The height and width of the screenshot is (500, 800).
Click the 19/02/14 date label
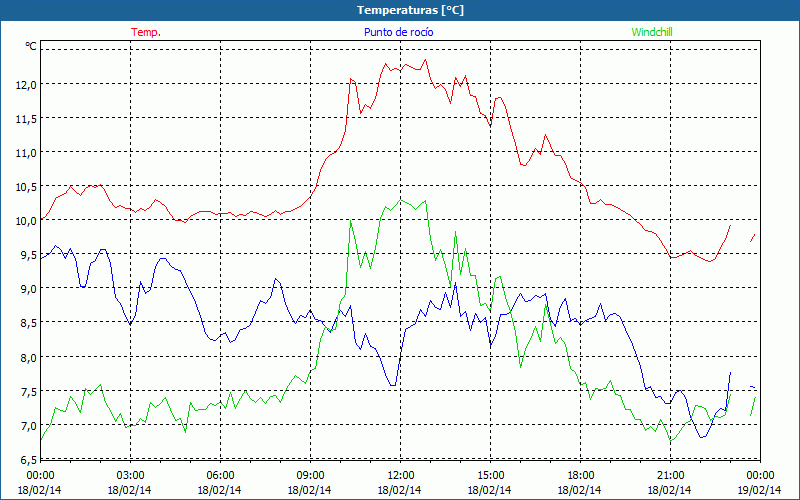[x=760, y=490]
